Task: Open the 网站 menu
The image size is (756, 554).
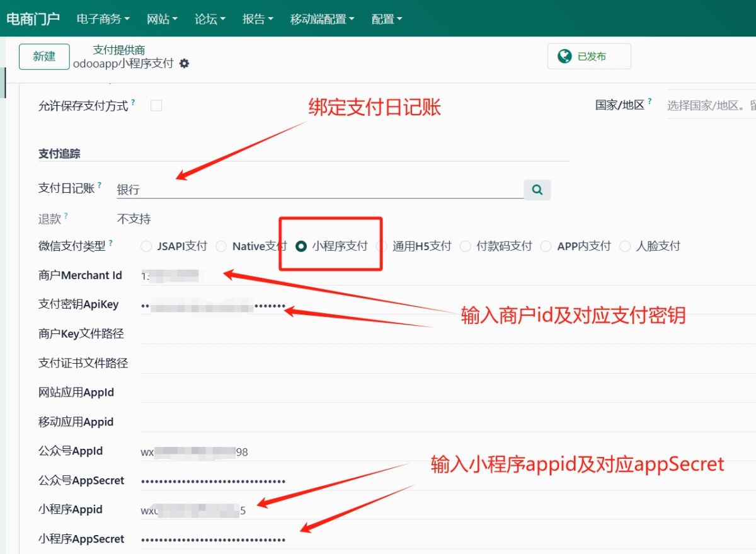Action: click(162, 19)
